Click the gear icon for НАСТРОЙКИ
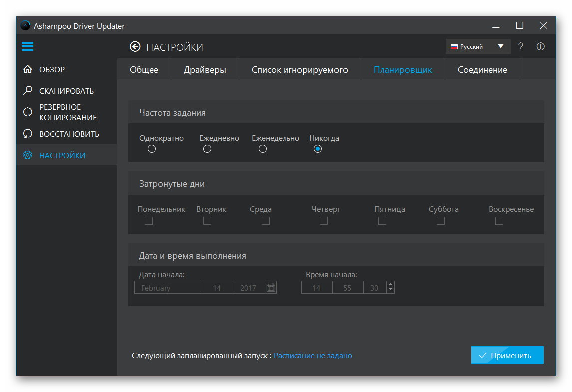 click(28, 155)
